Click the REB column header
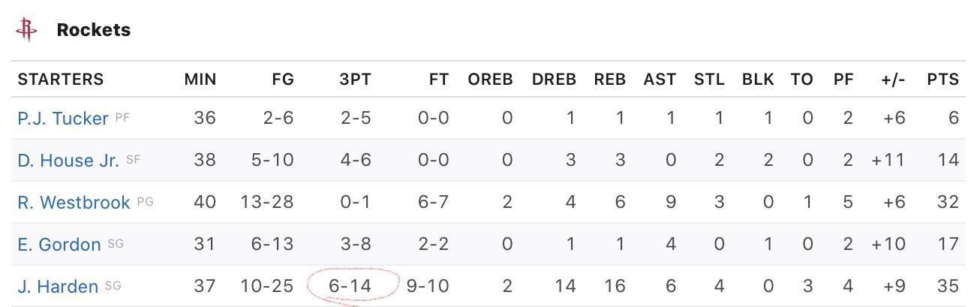This screenshot has height=307, width=980. [x=610, y=80]
